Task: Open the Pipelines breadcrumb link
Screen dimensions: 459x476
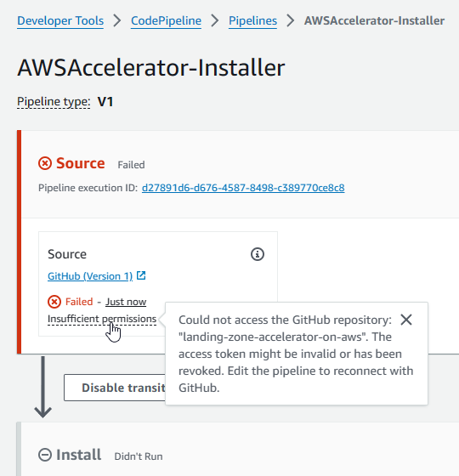Action: coord(253,21)
